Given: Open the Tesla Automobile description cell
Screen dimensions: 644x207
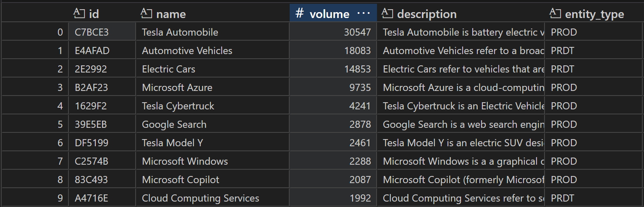Looking at the screenshot, I should tap(461, 32).
